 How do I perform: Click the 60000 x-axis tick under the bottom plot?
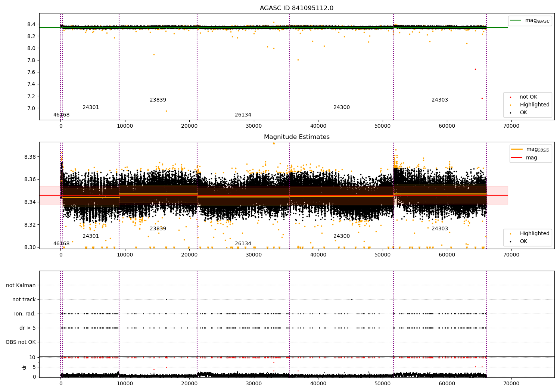click(x=447, y=384)
